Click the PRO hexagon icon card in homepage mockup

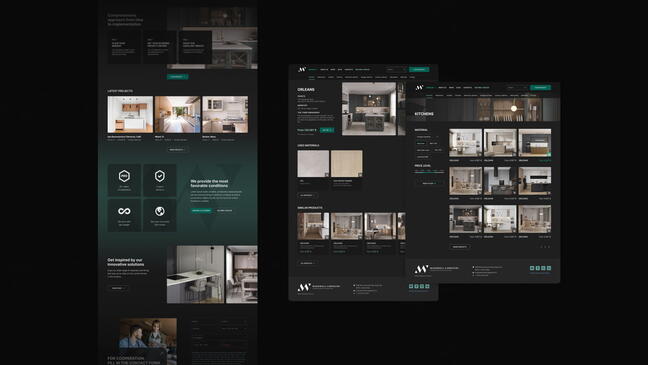coord(124,180)
